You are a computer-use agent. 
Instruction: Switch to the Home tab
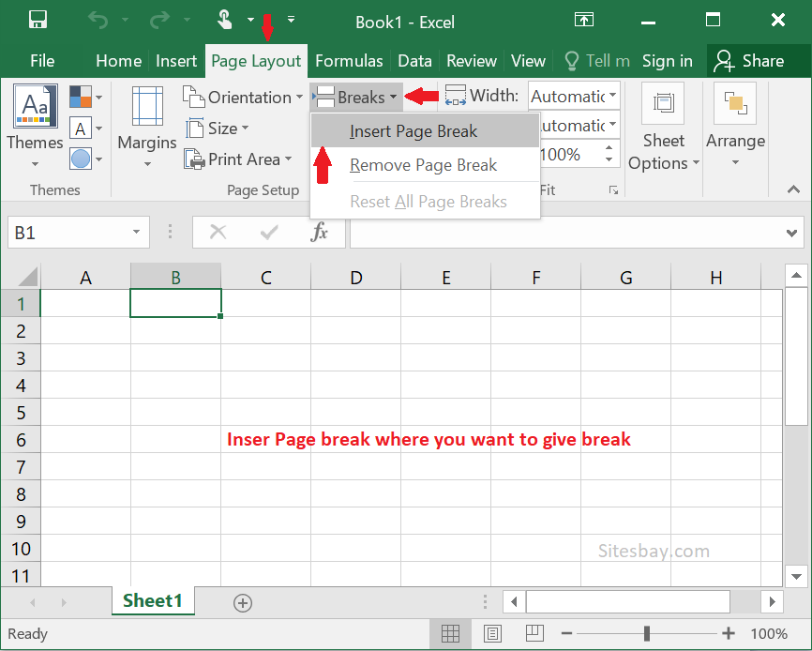[x=118, y=61]
